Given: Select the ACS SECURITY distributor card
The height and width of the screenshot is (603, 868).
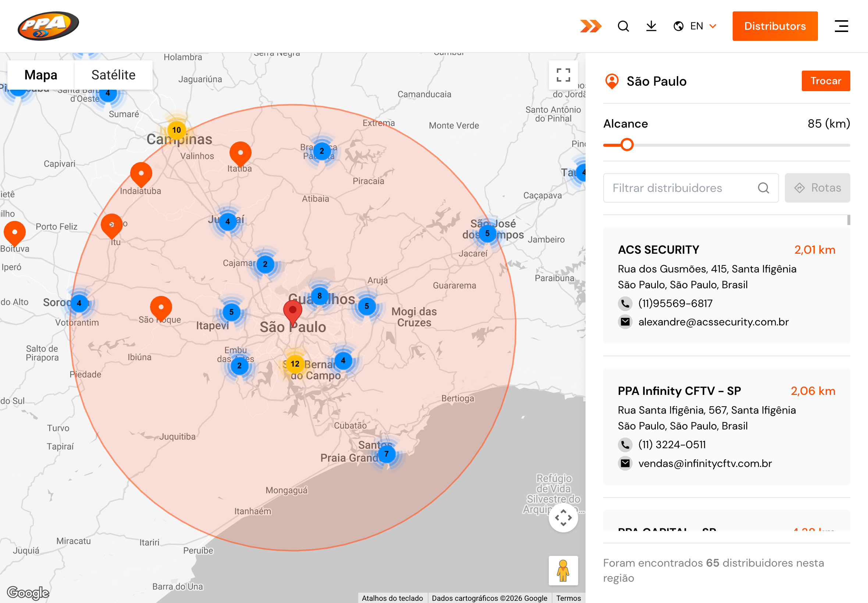Looking at the screenshot, I should pos(726,285).
